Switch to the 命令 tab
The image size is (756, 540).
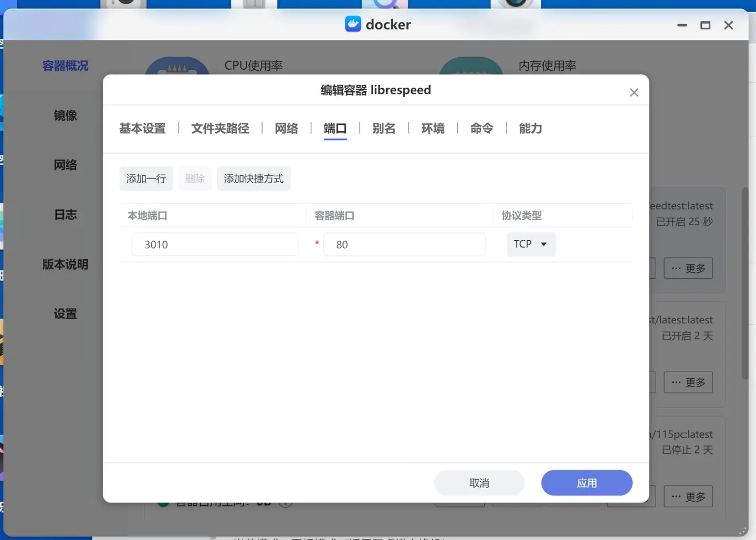pos(481,129)
